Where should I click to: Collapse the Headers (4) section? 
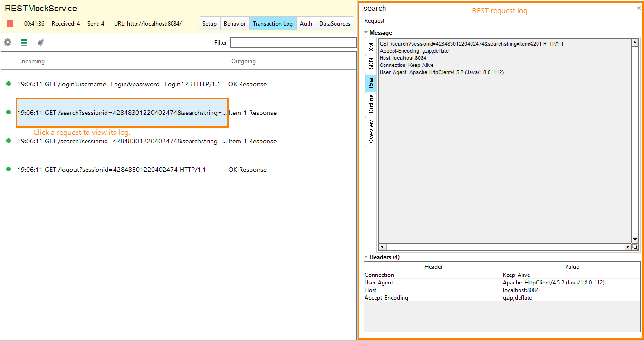click(366, 257)
